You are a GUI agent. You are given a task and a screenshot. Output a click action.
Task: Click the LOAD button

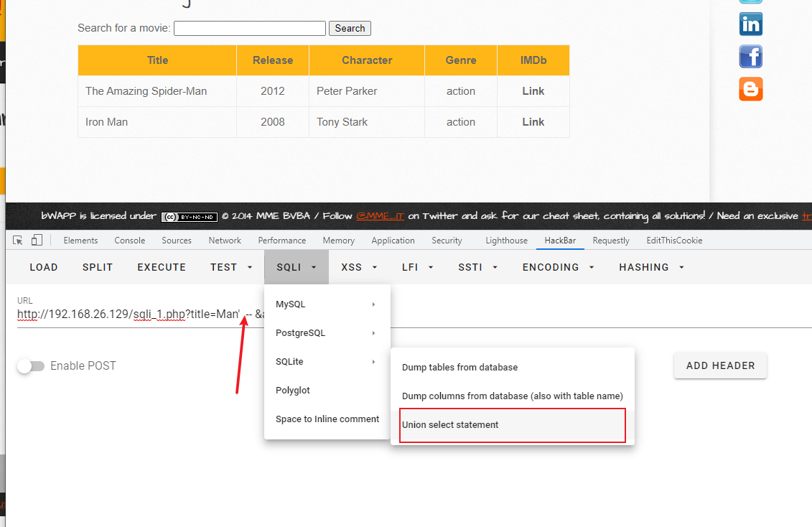point(44,267)
